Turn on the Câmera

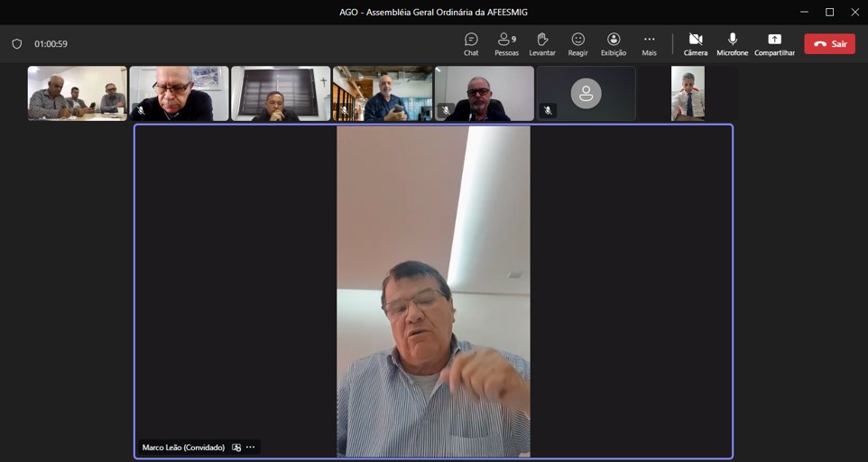pos(696,43)
